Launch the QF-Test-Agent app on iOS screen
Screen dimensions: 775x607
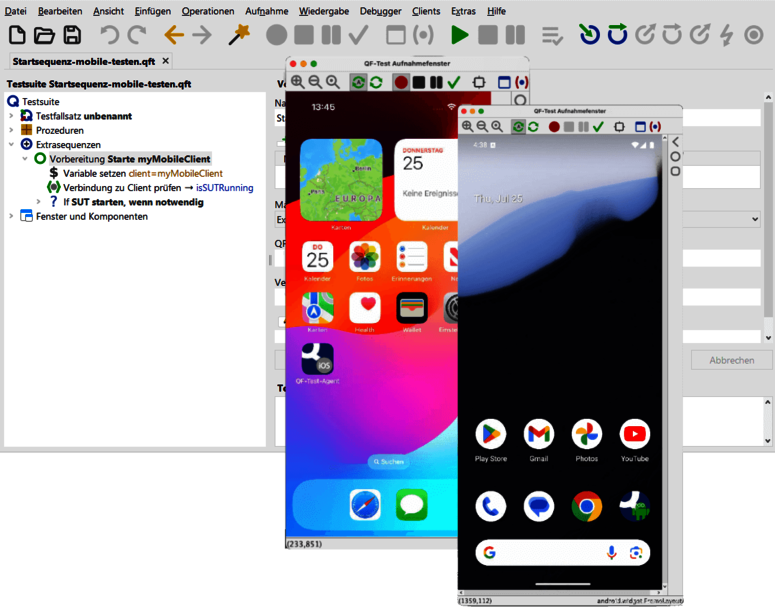[x=317, y=358]
